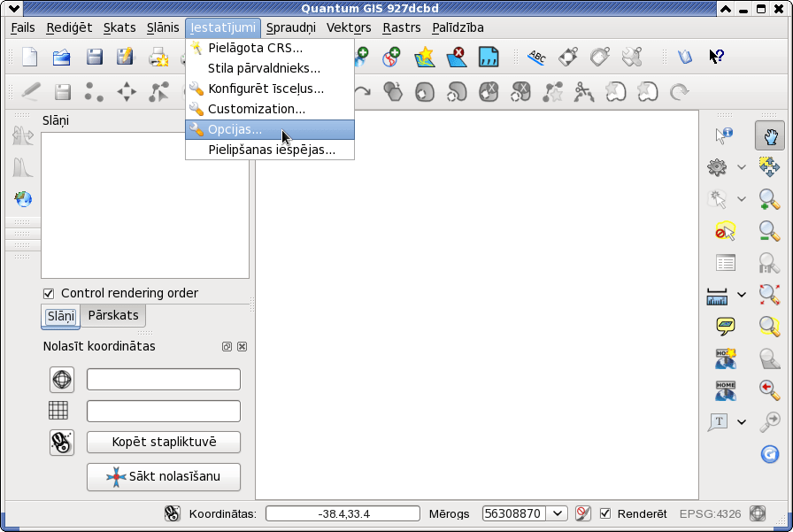Click the Map Tips speech bubble icon
The image size is (793, 532).
[x=725, y=326]
